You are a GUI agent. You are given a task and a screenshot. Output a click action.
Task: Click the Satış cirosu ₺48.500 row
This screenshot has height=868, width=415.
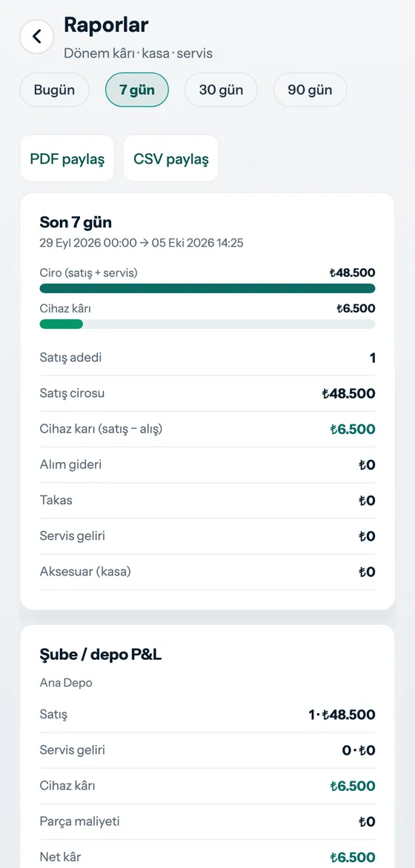[x=207, y=393]
